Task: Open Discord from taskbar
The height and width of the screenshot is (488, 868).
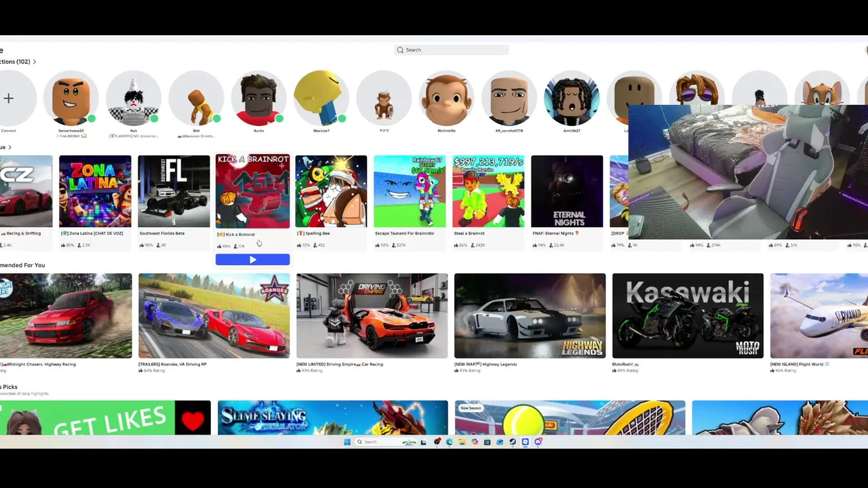Action: click(538, 442)
